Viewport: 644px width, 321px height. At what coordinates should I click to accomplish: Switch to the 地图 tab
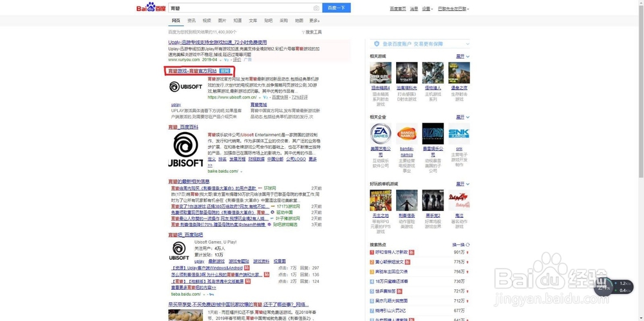point(299,21)
